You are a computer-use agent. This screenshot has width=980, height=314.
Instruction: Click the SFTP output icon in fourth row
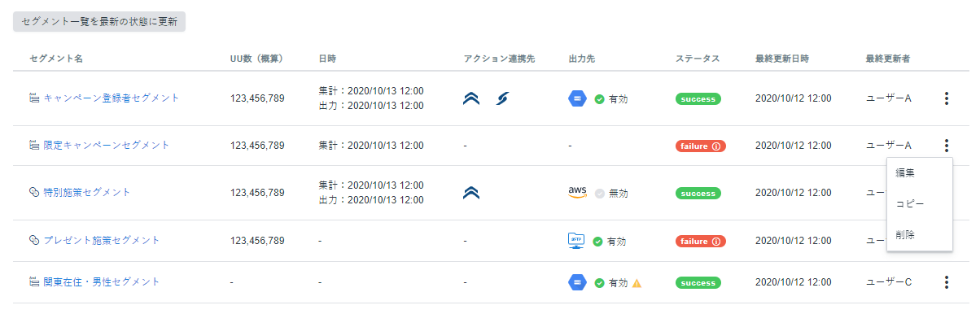577,241
